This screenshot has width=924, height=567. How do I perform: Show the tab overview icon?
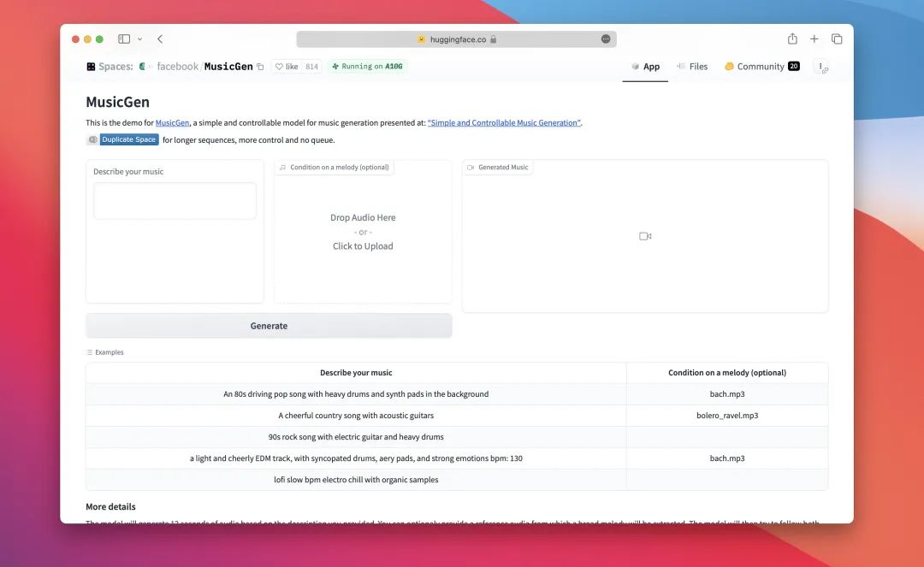click(x=836, y=38)
